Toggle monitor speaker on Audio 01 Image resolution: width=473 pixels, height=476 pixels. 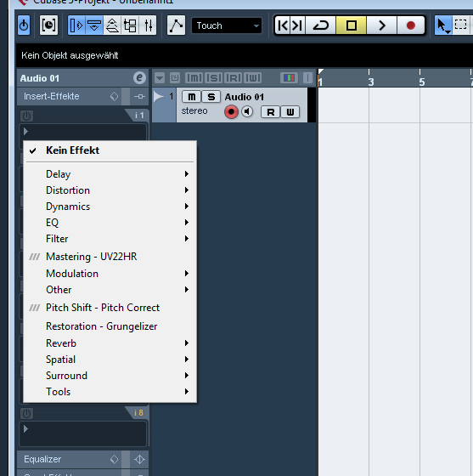pyautogui.click(x=247, y=111)
